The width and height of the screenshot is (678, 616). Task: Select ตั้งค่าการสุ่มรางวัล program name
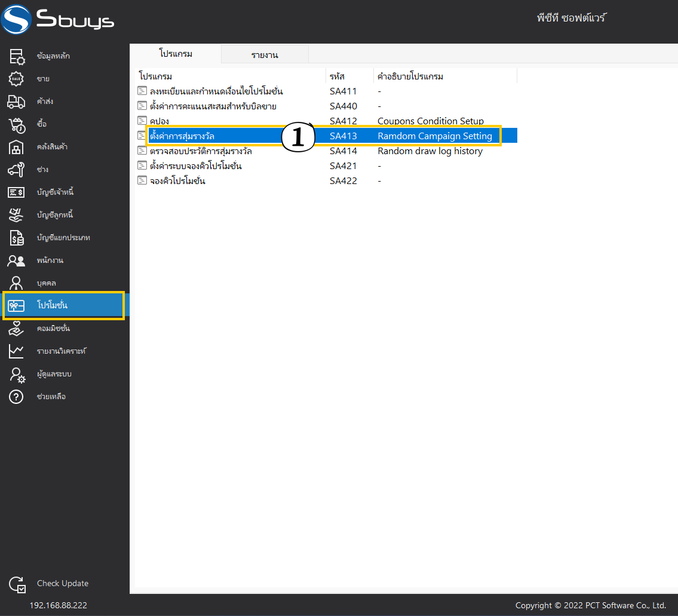pyautogui.click(x=182, y=136)
